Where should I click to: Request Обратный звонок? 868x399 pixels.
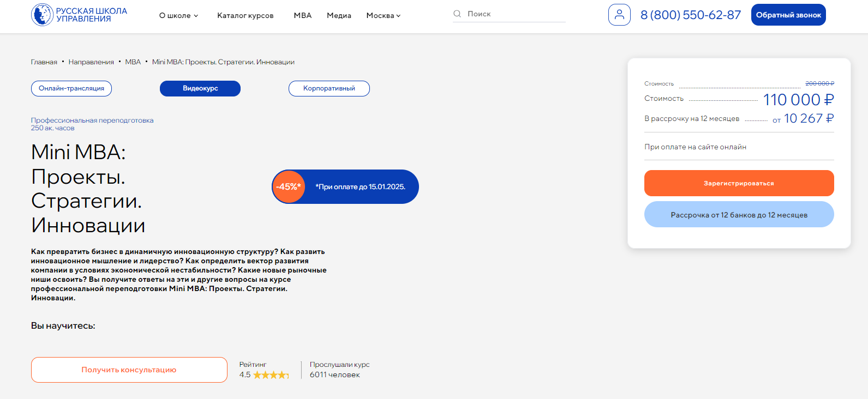click(x=788, y=15)
